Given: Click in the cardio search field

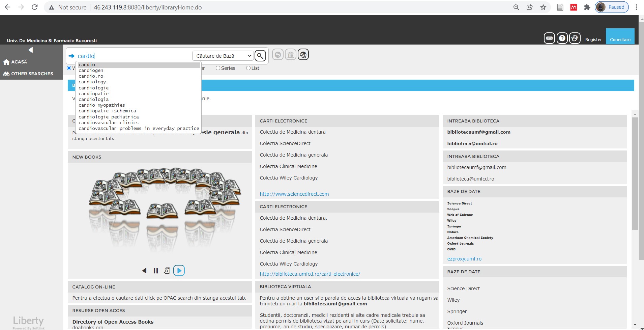Looking at the screenshot, I should tap(135, 56).
